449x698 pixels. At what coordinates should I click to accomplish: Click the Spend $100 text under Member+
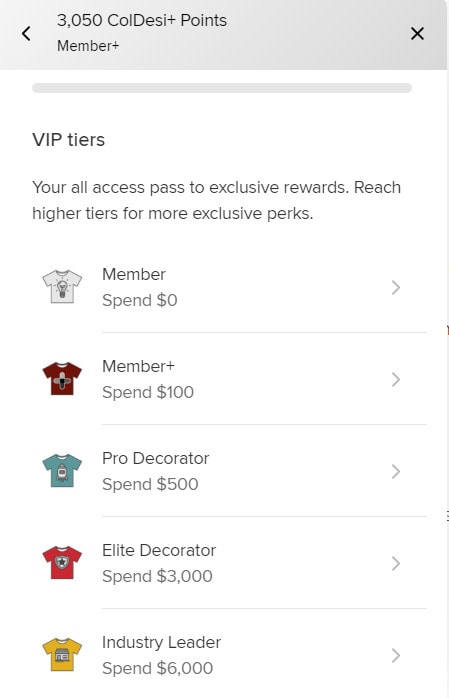coord(148,392)
